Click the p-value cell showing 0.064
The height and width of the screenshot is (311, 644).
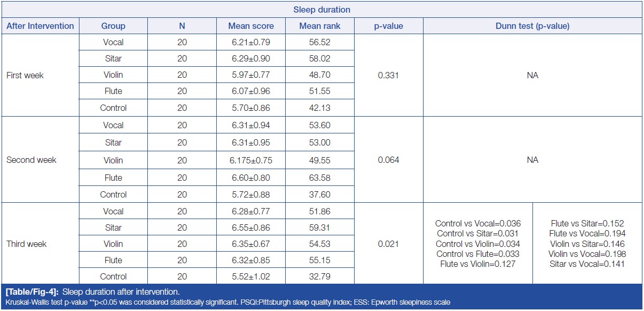(x=388, y=160)
